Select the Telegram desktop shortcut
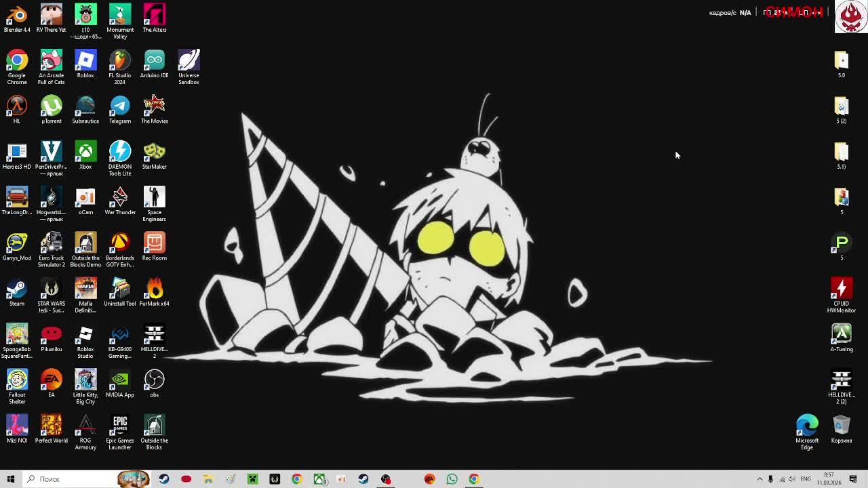Viewport: 868px width, 488px height. pyautogui.click(x=120, y=110)
